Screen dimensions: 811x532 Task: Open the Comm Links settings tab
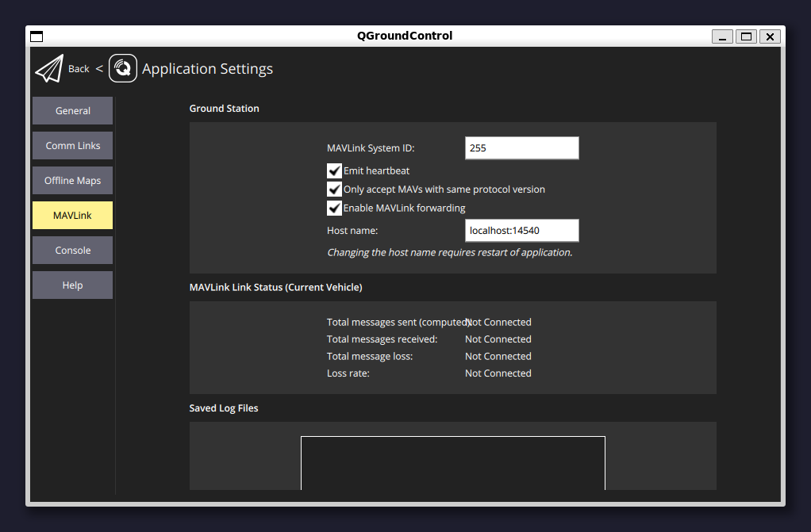(72, 146)
